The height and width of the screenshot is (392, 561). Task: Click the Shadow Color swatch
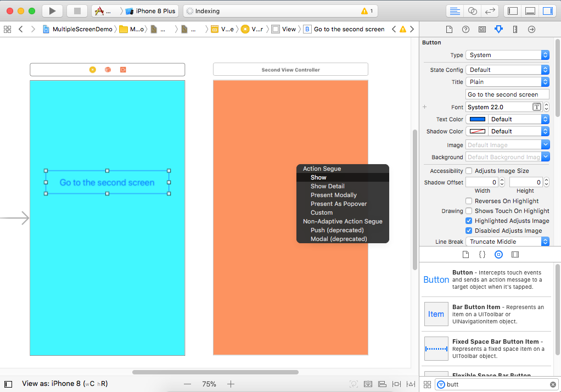[477, 131]
